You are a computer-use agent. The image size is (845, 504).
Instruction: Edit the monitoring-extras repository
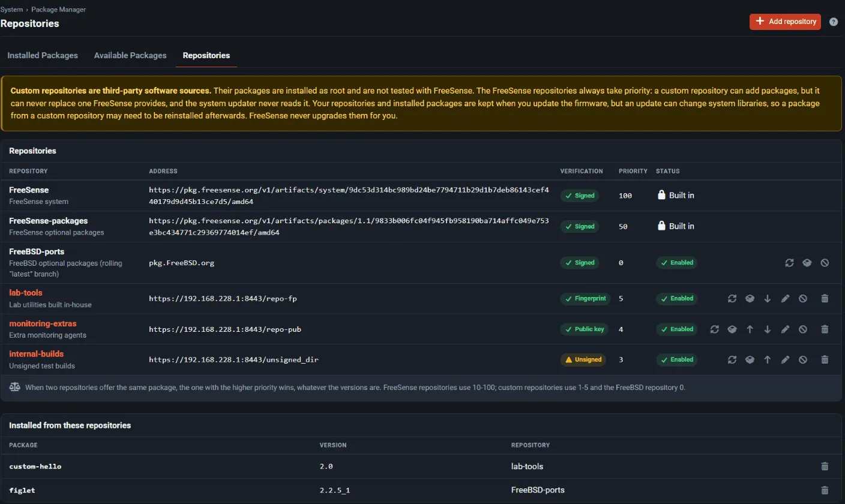point(785,329)
